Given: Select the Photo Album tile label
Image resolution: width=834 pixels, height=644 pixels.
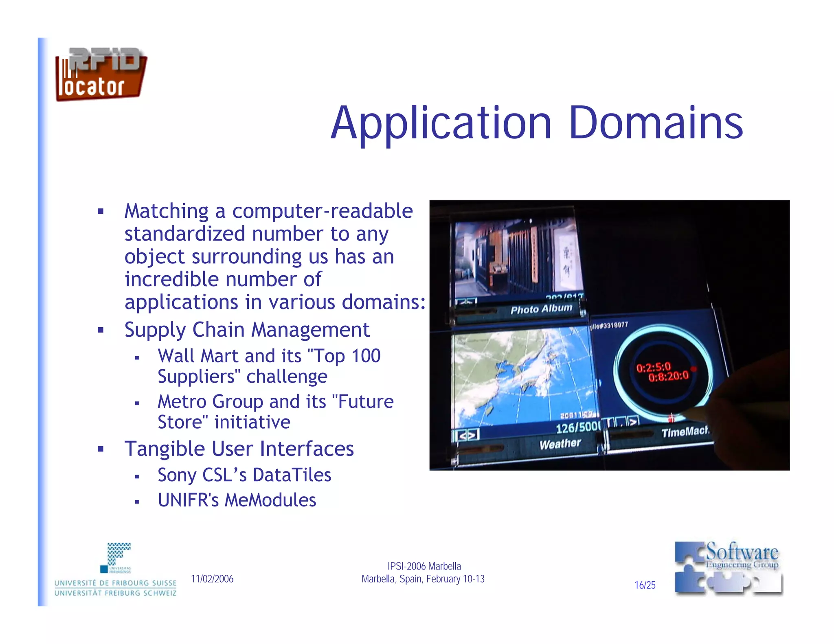Looking at the screenshot, I should click(541, 309).
